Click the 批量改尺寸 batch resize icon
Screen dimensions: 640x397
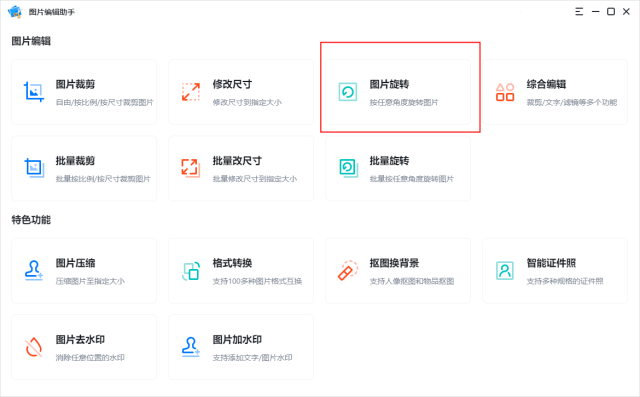pos(191,168)
